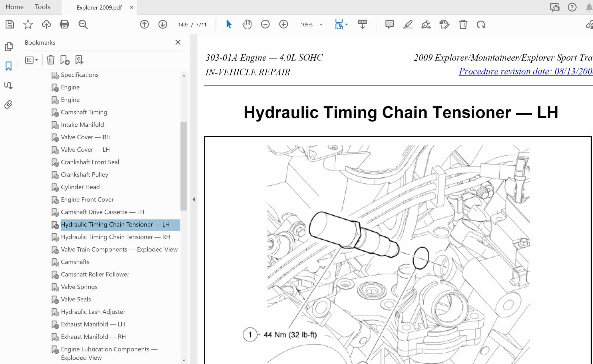This screenshot has width=593, height=364.
Task: Collapse the navigation pane with the side arrow
Action: [194, 199]
